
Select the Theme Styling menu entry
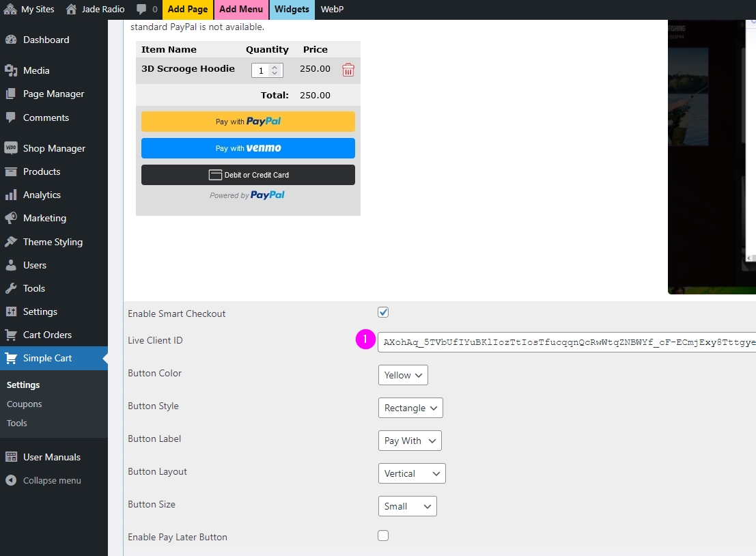click(54, 242)
